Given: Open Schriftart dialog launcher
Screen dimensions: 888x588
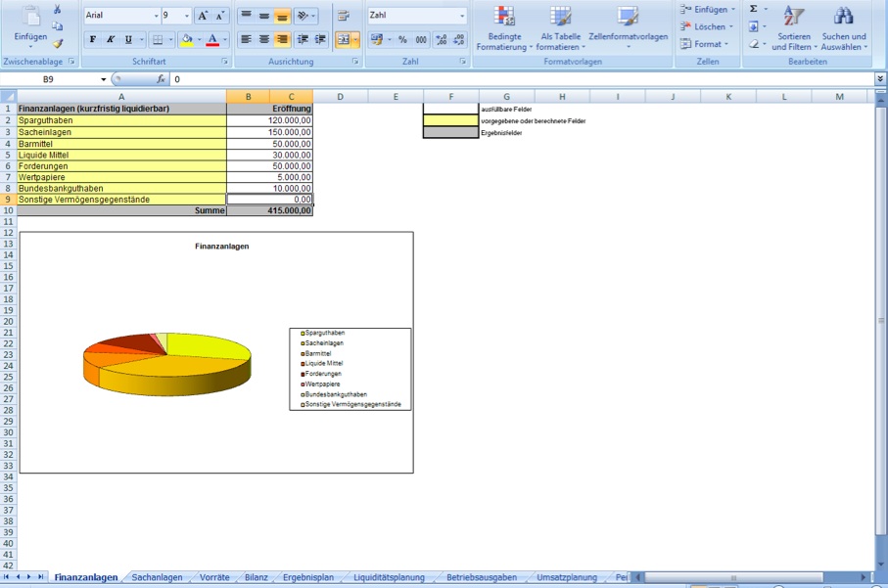Looking at the screenshot, I should click(224, 61).
